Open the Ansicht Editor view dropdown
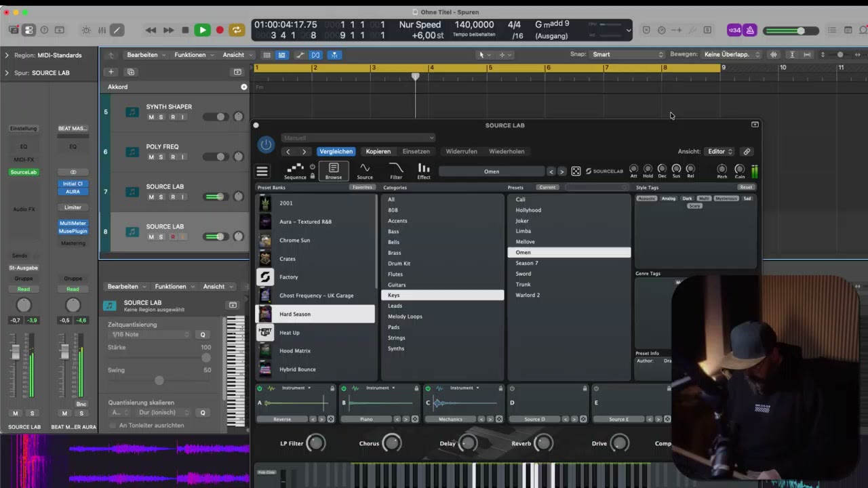The height and width of the screenshot is (488, 868). [x=721, y=152]
